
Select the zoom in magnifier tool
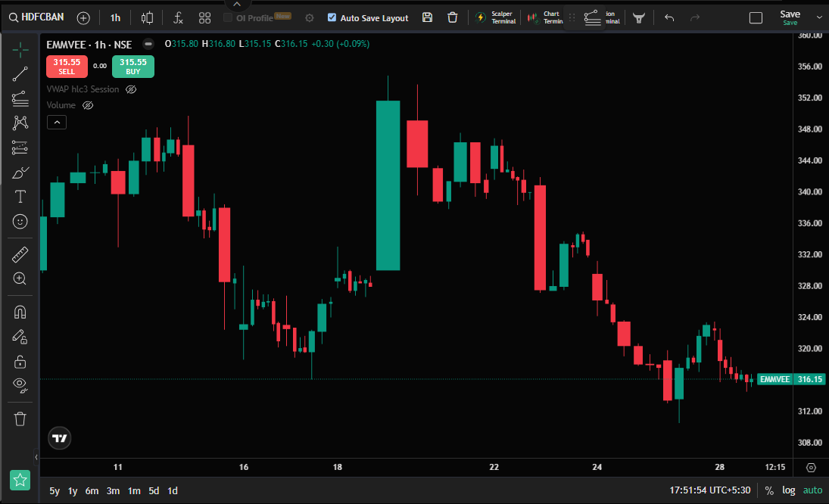20,279
